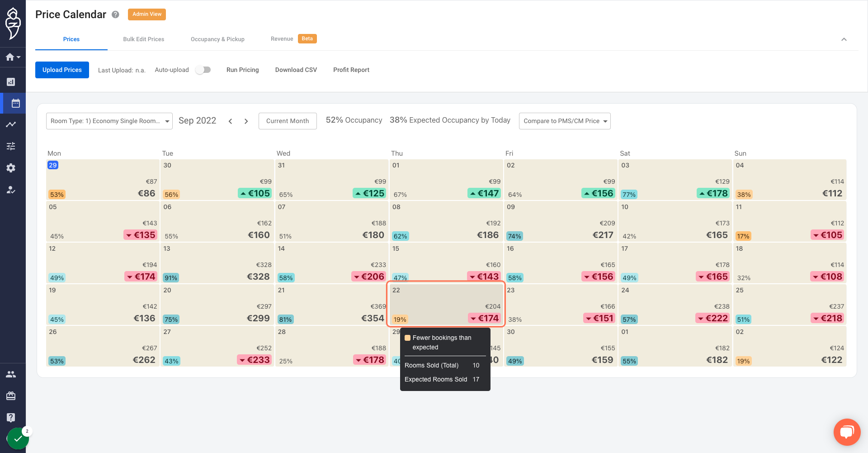This screenshot has width=868, height=453.
Task: Switch to the Bulk Edit Prices tab
Action: tap(144, 39)
